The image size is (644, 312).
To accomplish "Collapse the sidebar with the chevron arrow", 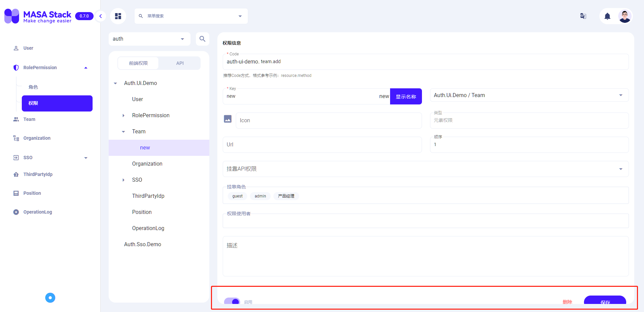I will (x=100, y=16).
